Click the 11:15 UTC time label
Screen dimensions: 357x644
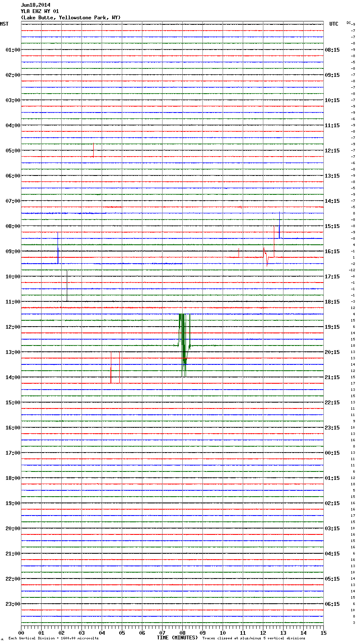(332, 126)
